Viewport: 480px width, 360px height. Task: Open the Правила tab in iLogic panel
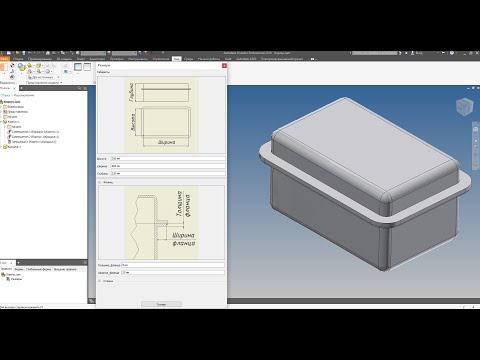click(x=6, y=269)
